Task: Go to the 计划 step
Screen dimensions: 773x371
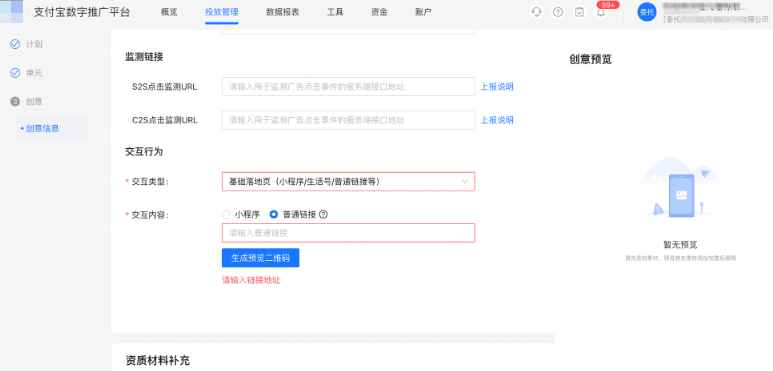Action: [34, 44]
